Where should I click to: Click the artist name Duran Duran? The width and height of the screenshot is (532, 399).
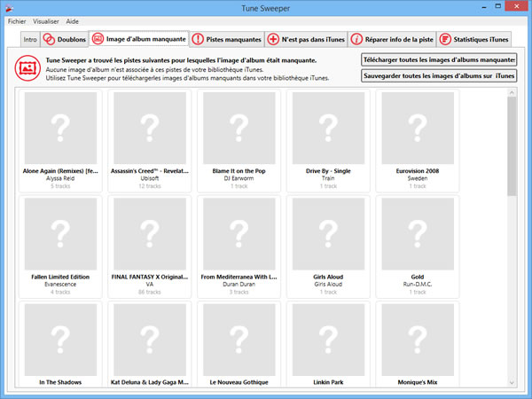pos(239,285)
